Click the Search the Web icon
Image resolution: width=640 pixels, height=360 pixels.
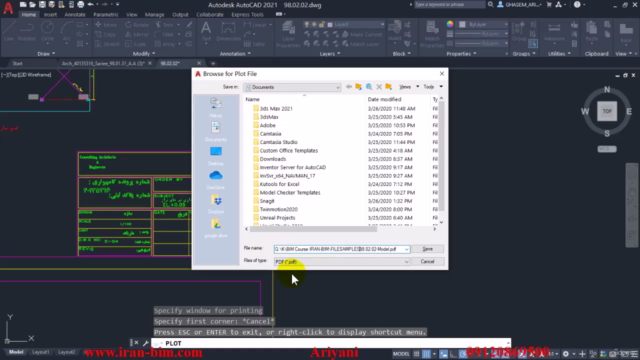click(369, 87)
